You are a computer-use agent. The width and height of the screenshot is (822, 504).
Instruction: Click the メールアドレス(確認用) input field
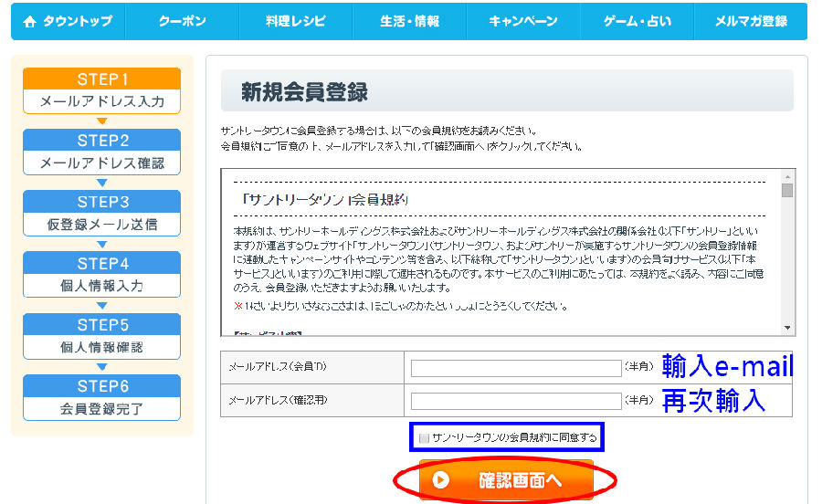pyautogui.click(x=516, y=402)
